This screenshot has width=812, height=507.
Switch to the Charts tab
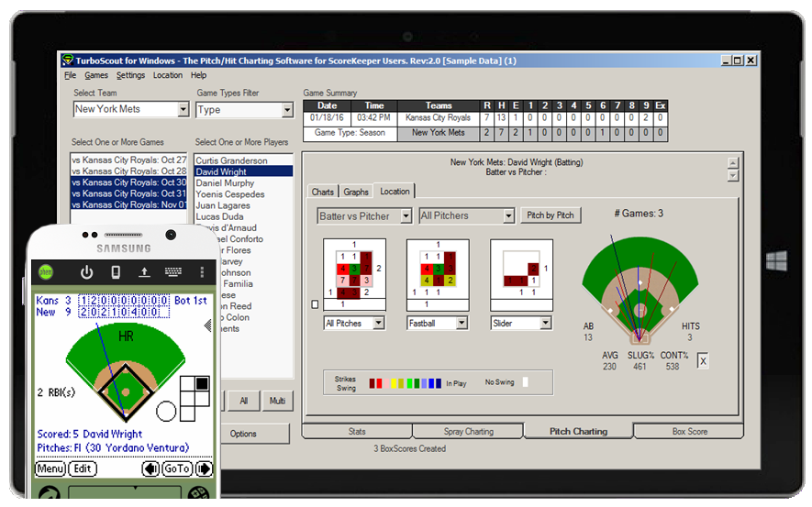click(323, 192)
